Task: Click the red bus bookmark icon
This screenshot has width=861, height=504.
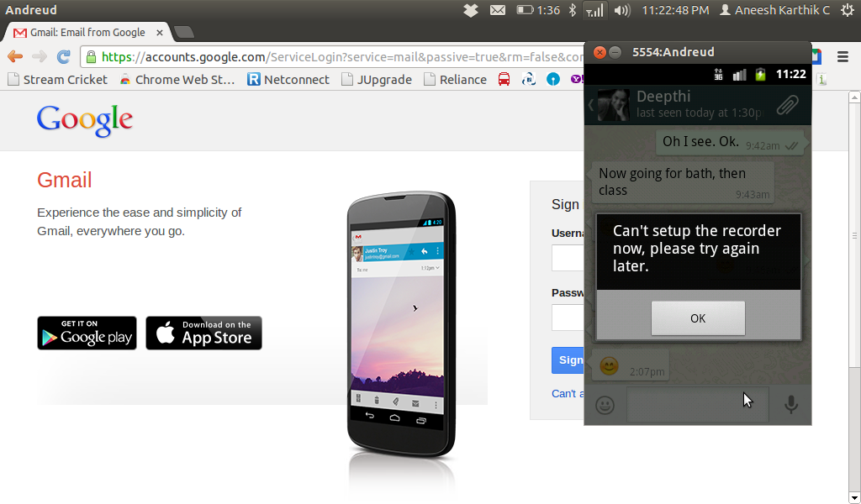Action: point(504,80)
